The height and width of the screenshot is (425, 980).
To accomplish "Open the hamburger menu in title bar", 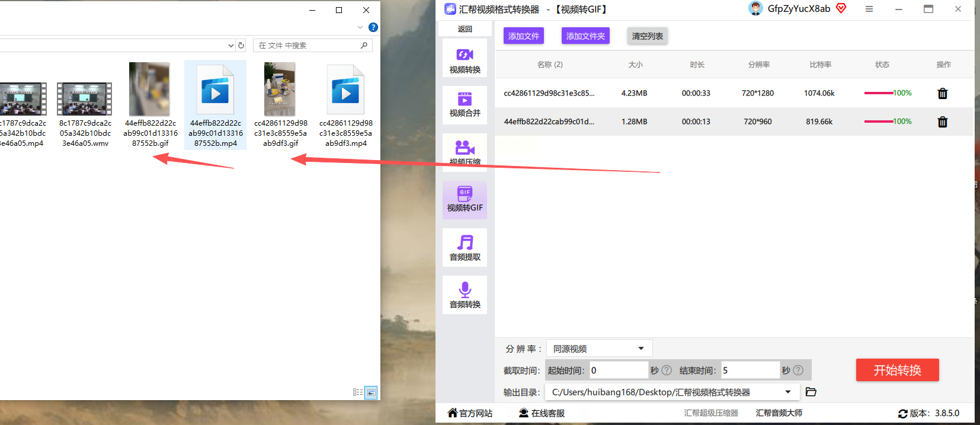I will pyautogui.click(x=869, y=9).
